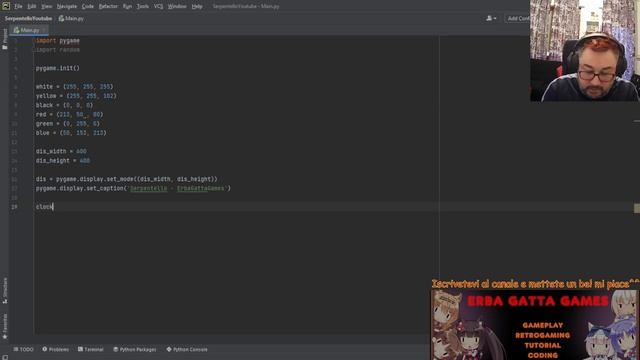Click the 'blue' color definition line

[x=71, y=133]
